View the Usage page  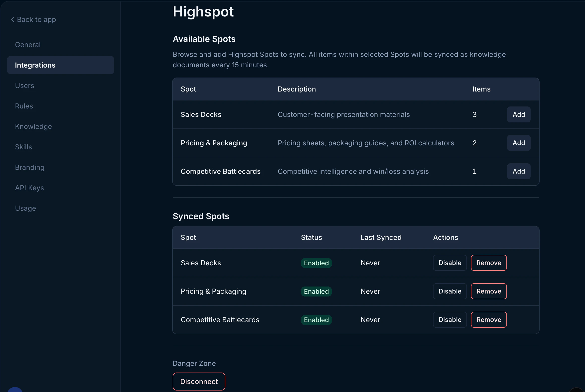[25, 208]
